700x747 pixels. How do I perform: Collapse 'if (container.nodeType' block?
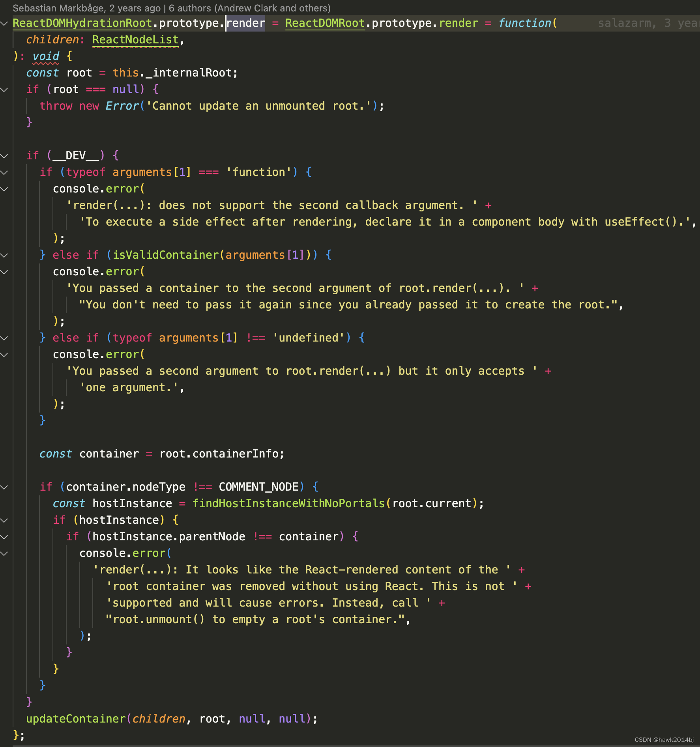coord(4,487)
